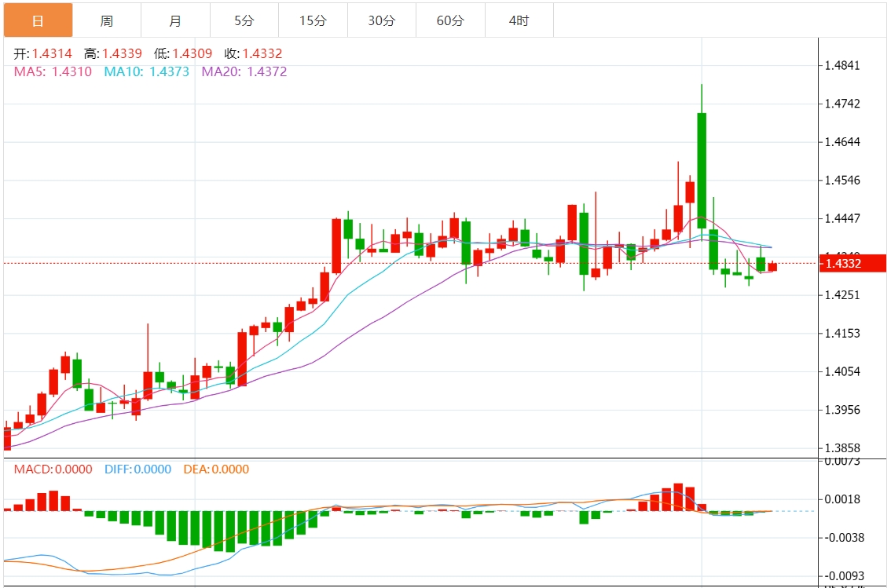This screenshot has height=588, width=891.
Task: Click the 1.4546 price axis label
Action: pos(843,181)
